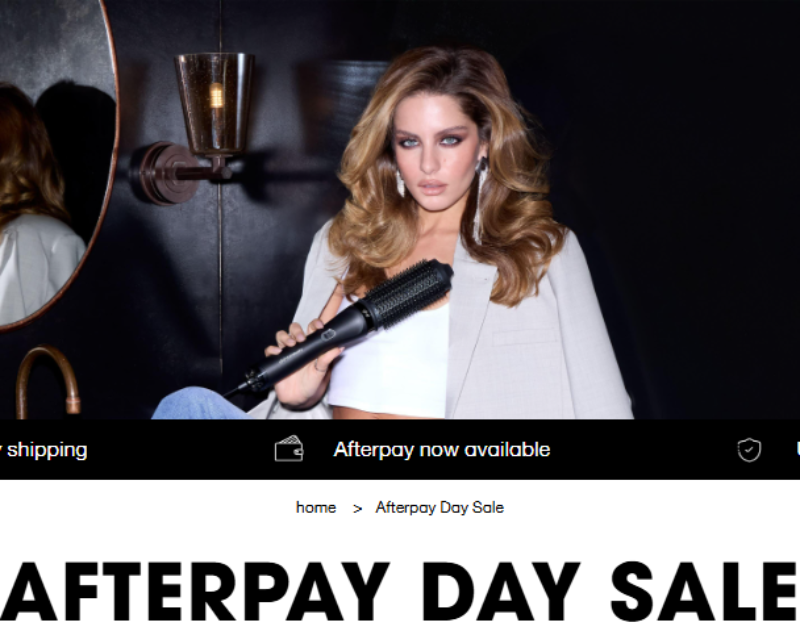Open the Afterpay Day Sale breadcrumb
The image size is (800, 635).
(x=440, y=507)
